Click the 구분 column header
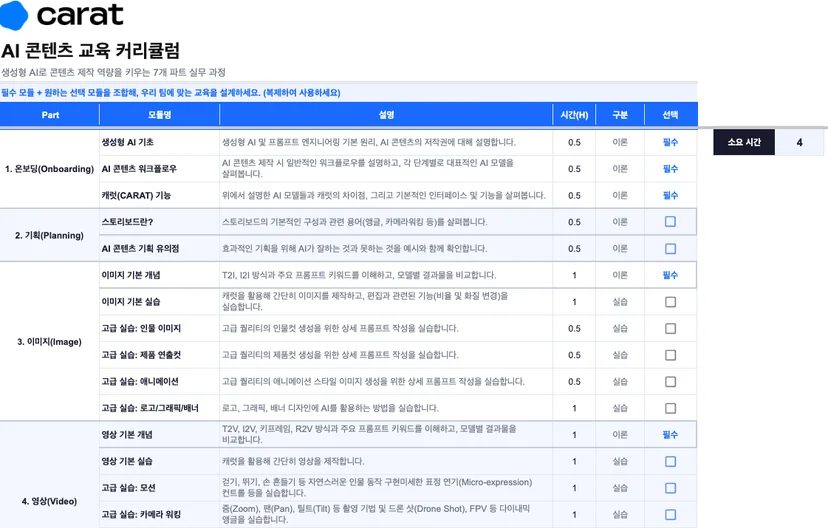 point(620,115)
